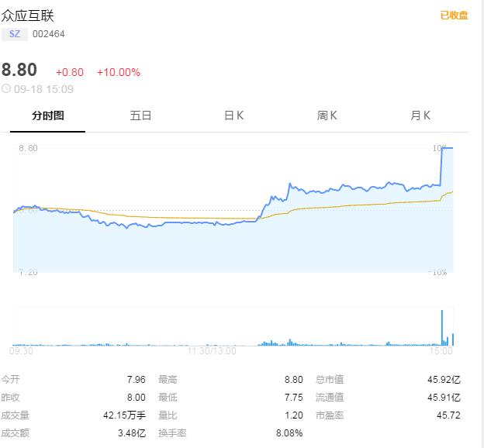484x448 pixels.
Task: Click the 市盈率 value 45.72
Action: pyautogui.click(x=448, y=415)
